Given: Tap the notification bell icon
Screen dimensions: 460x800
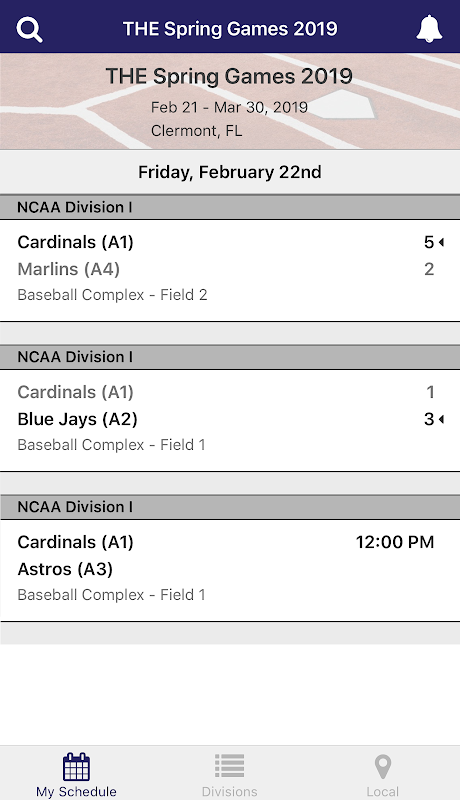Looking at the screenshot, I should (x=429, y=29).
